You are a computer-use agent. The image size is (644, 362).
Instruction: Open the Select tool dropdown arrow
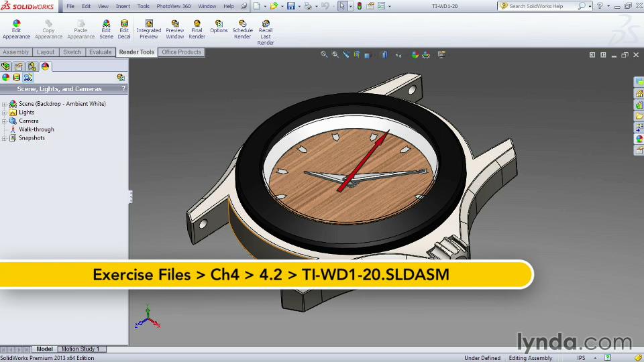pyautogui.click(x=350, y=6)
